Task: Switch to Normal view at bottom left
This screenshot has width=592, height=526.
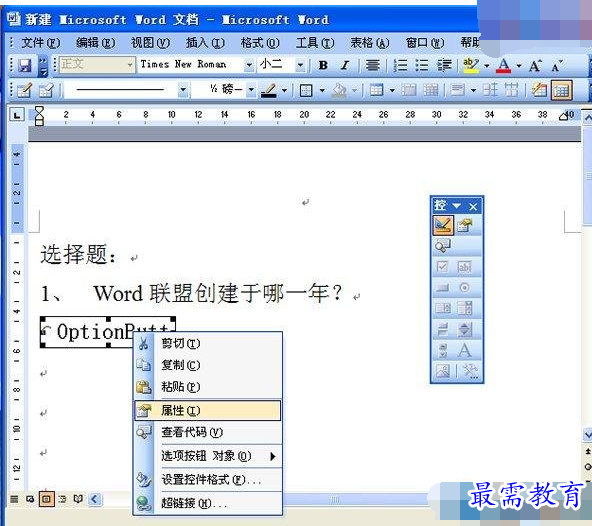Action: pos(14,499)
